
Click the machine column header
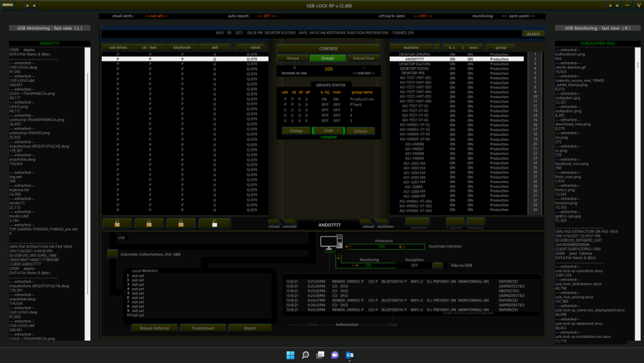point(411,47)
